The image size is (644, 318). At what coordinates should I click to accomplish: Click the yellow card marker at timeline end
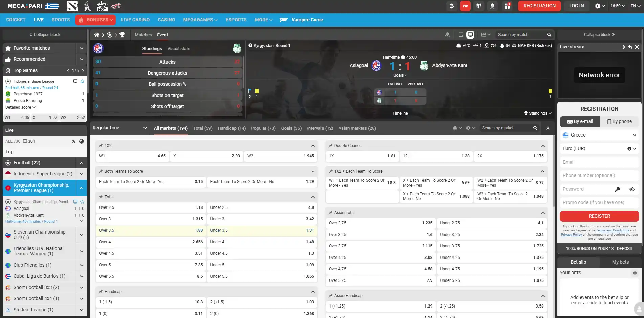[x=550, y=91]
